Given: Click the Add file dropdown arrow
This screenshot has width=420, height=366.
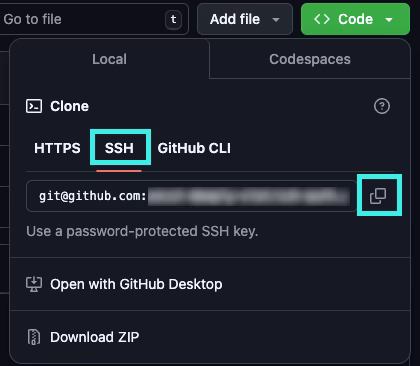Looking at the screenshot, I should pyautogui.click(x=276, y=20).
